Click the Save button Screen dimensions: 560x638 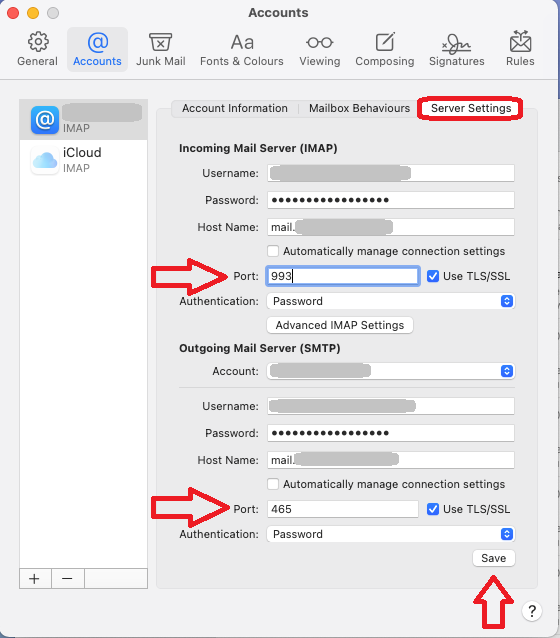pyautogui.click(x=494, y=558)
